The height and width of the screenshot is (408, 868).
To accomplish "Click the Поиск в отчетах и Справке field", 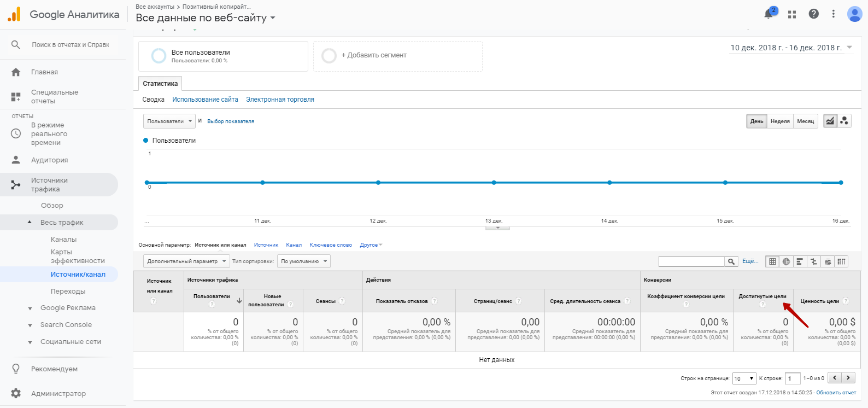I will pyautogui.click(x=71, y=45).
